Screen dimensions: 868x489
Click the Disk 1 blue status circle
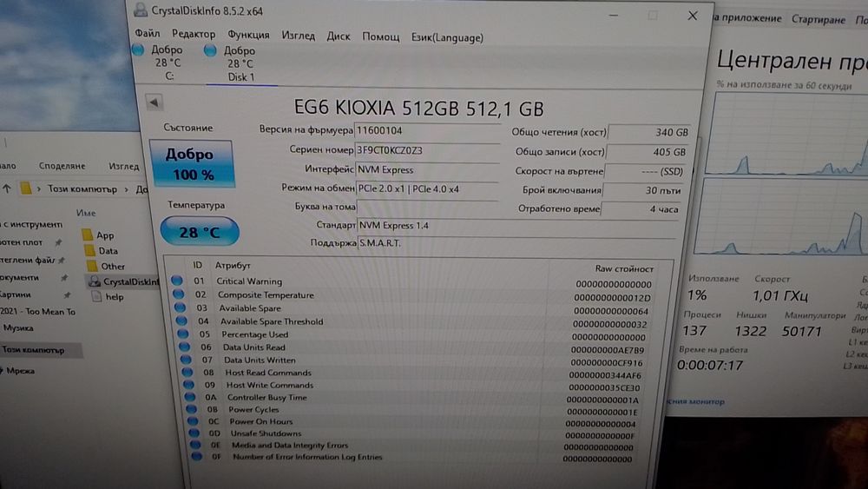pos(210,50)
